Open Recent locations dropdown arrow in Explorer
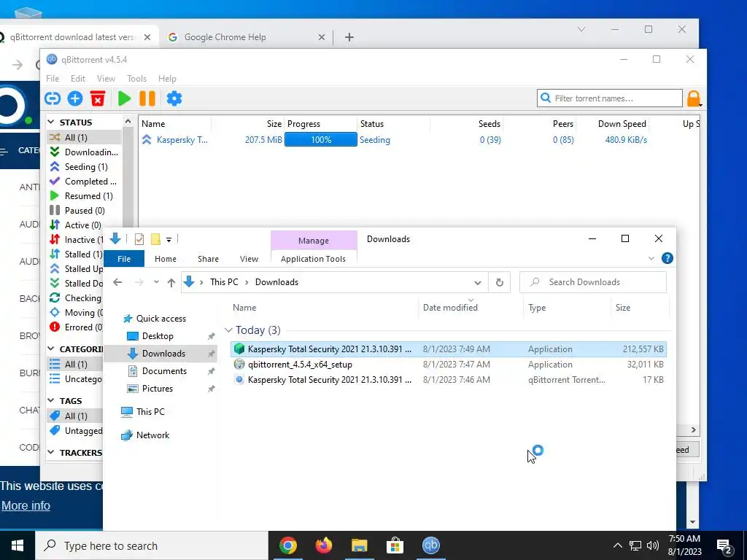The width and height of the screenshot is (747, 560). 156,282
